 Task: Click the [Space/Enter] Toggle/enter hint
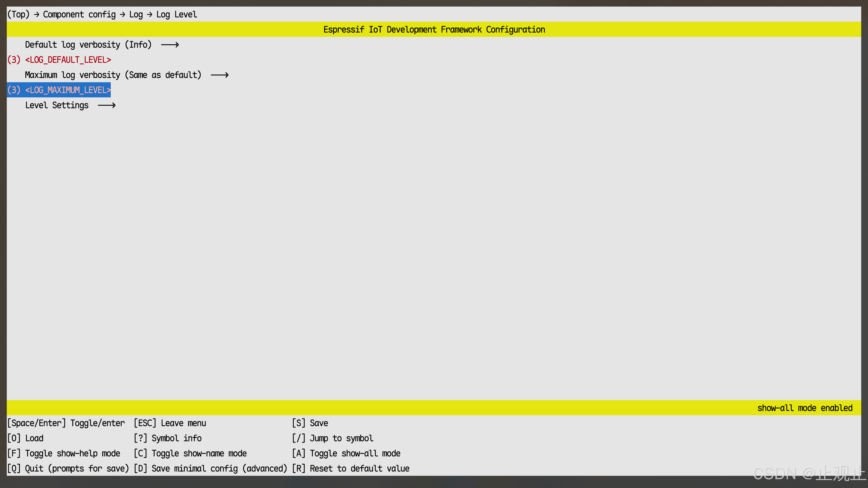click(66, 423)
